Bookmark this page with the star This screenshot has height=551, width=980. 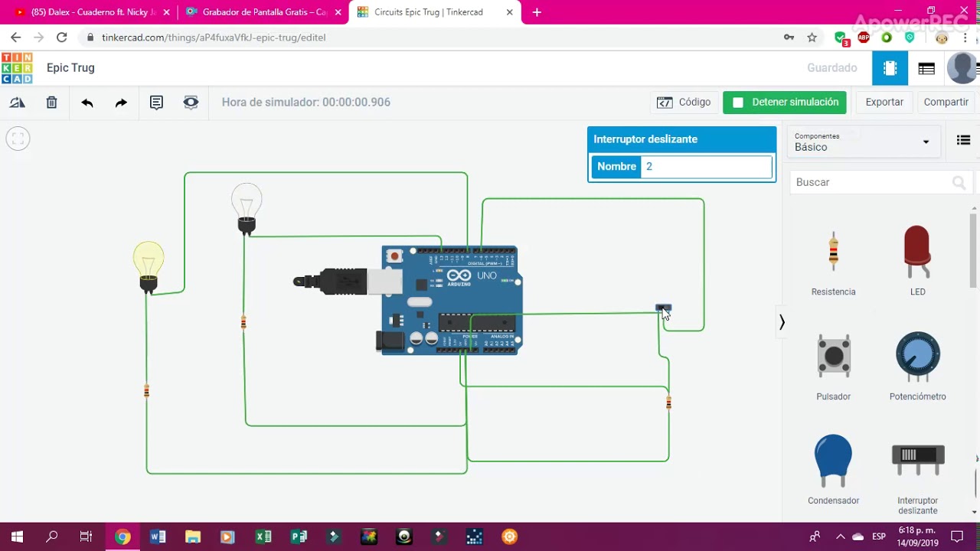tap(812, 37)
